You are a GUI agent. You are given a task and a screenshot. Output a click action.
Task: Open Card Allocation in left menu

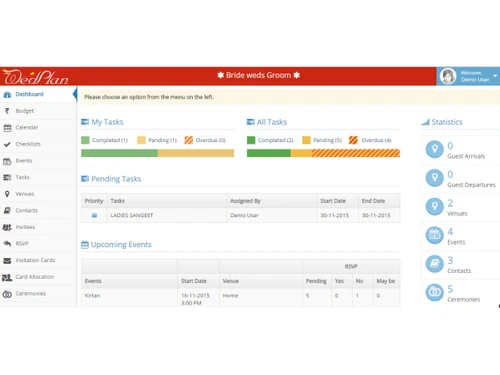coord(38,277)
